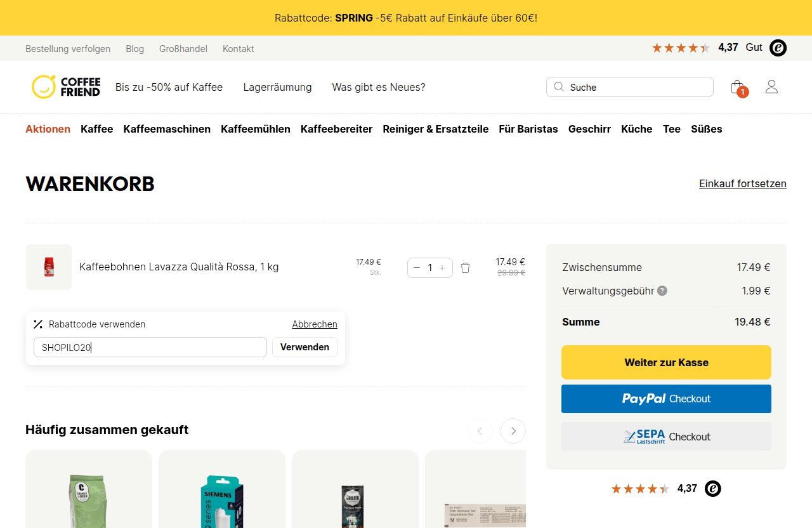Open the green coffee bag product card
The image size is (812, 528).
coord(89,489)
